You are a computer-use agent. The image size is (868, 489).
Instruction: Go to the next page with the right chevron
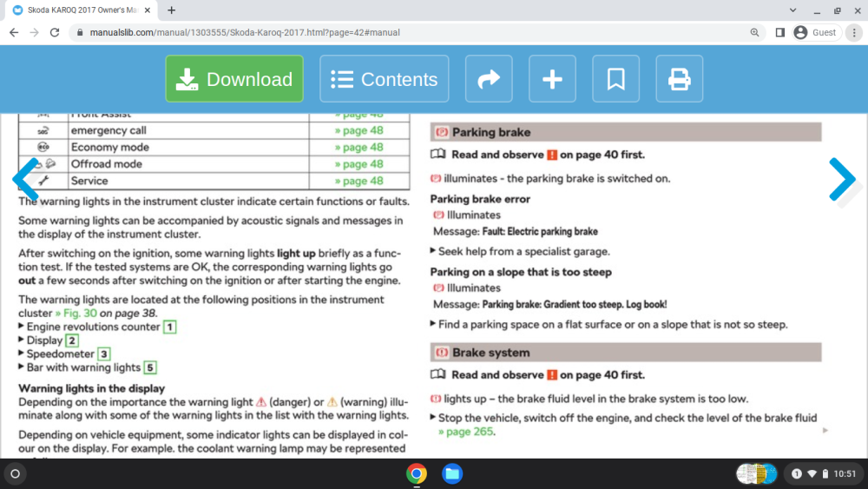click(x=842, y=179)
